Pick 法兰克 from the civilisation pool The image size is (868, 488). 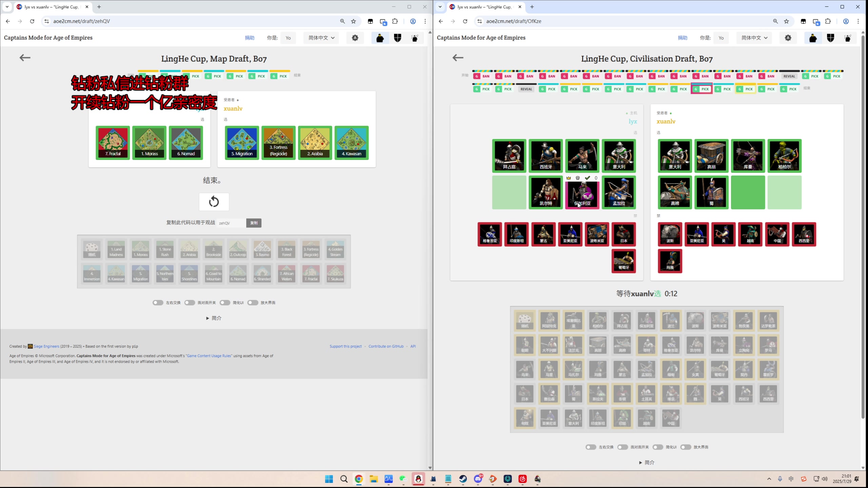click(x=573, y=345)
